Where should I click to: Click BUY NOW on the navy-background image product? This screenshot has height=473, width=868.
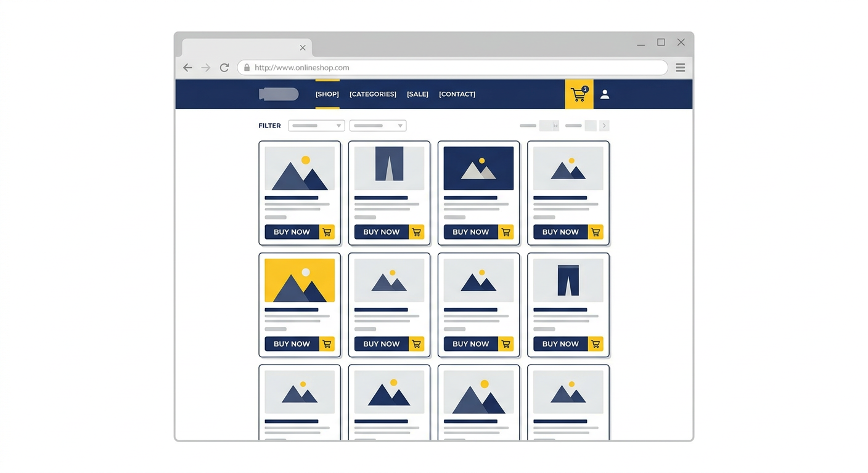tap(471, 232)
